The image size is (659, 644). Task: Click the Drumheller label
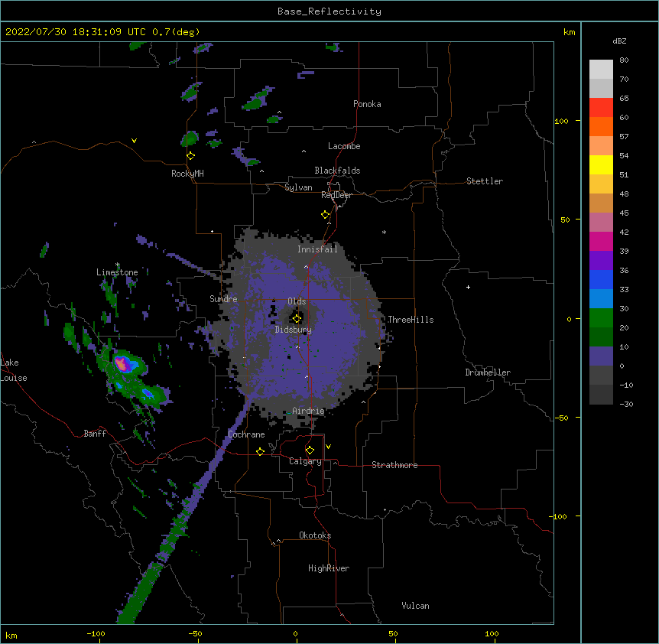(x=488, y=372)
